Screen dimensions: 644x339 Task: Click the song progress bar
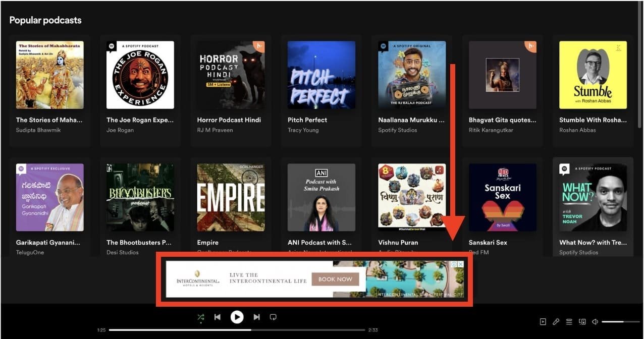tap(237, 330)
